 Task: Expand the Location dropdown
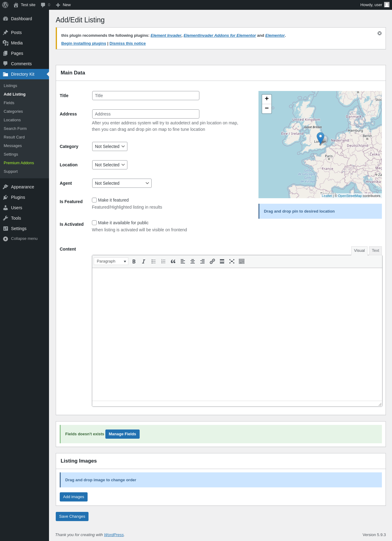[x=110, y=165]
